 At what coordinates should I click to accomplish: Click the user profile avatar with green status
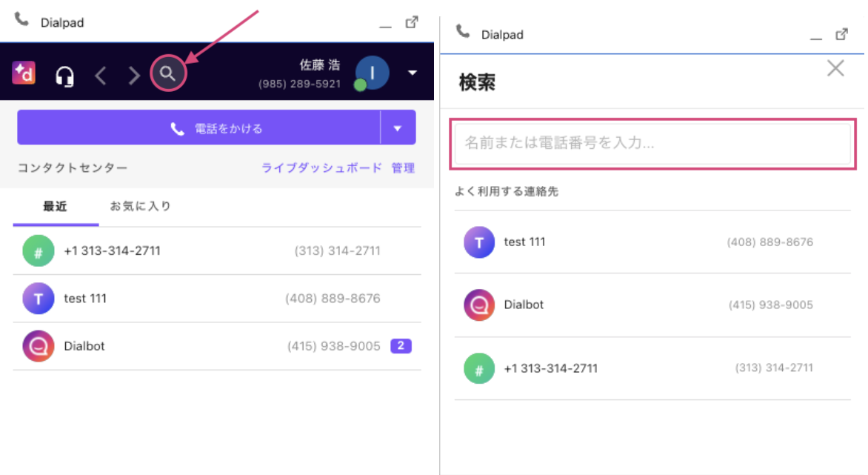pyautogui.click(x=372, y=73)
